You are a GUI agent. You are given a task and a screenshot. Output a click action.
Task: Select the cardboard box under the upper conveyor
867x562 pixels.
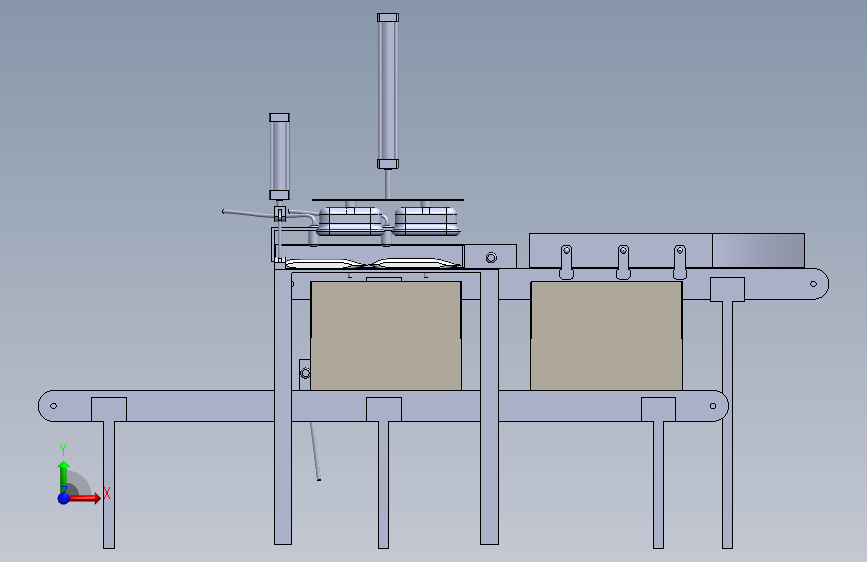pos(606,336)
